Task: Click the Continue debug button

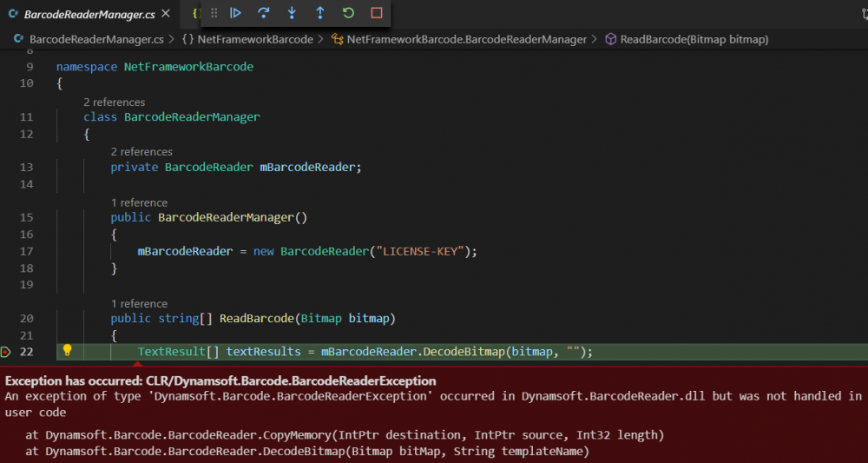Action: pyautogui.click(x=235, y=13)
